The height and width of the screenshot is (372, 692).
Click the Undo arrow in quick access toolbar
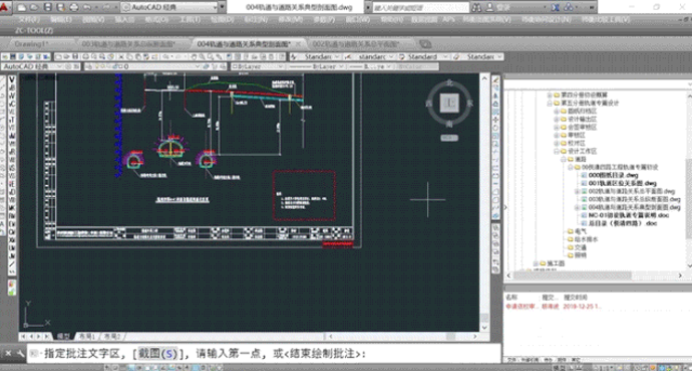(87, 8)
